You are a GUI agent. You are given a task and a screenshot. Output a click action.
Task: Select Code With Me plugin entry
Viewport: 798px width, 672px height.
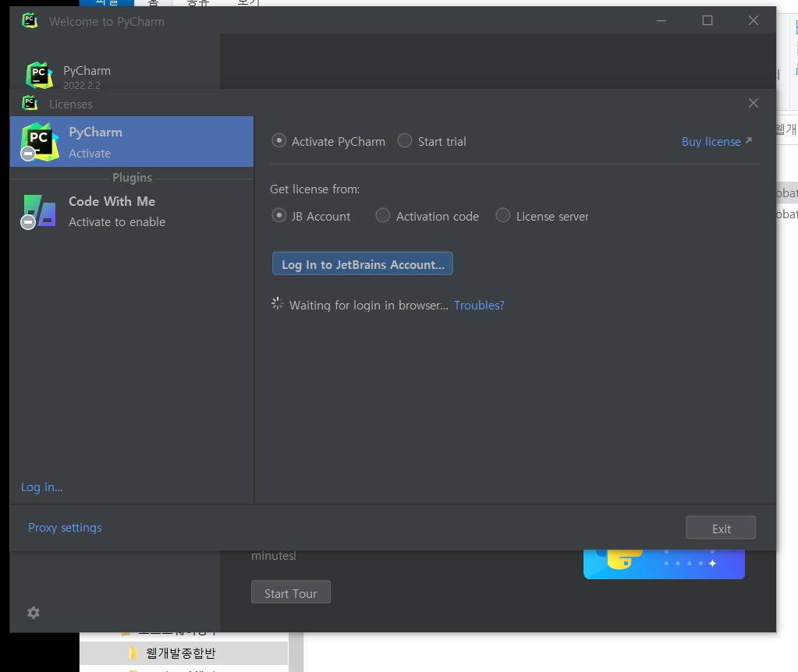point(132,211)
